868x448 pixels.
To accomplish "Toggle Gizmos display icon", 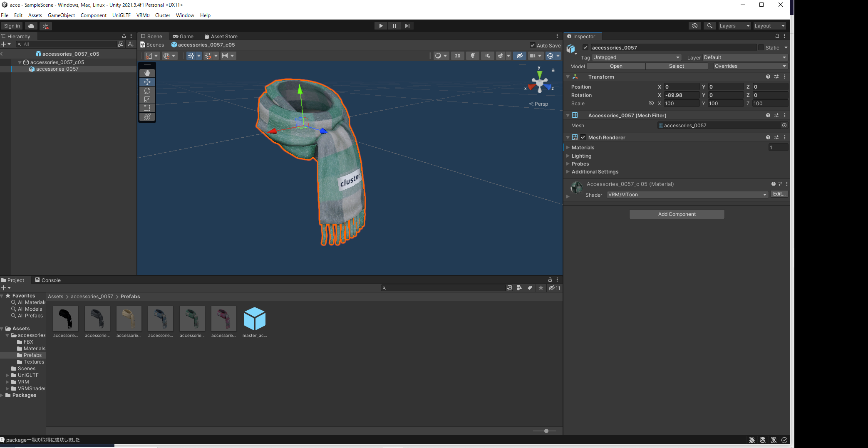I will [550, 56].
